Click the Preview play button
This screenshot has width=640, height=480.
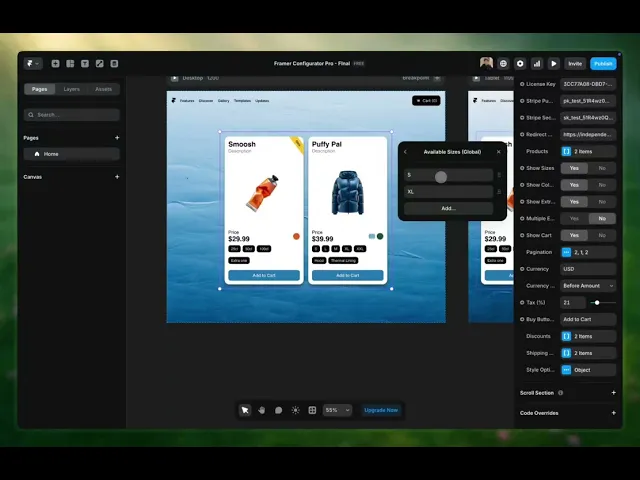[553, 64]
